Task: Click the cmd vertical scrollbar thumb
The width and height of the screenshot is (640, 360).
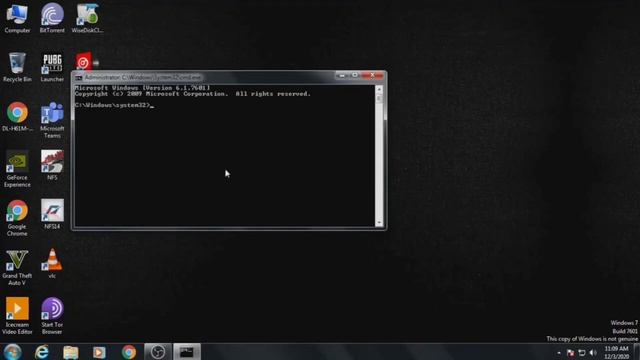Action: [x=379, y=98]
